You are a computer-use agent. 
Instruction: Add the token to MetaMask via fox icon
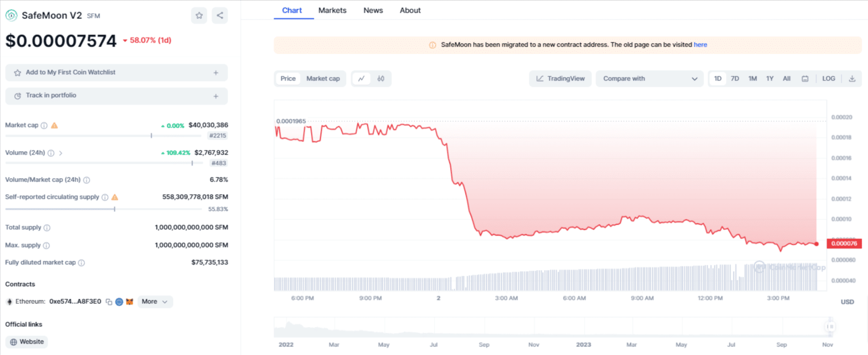tap(129, 302)
